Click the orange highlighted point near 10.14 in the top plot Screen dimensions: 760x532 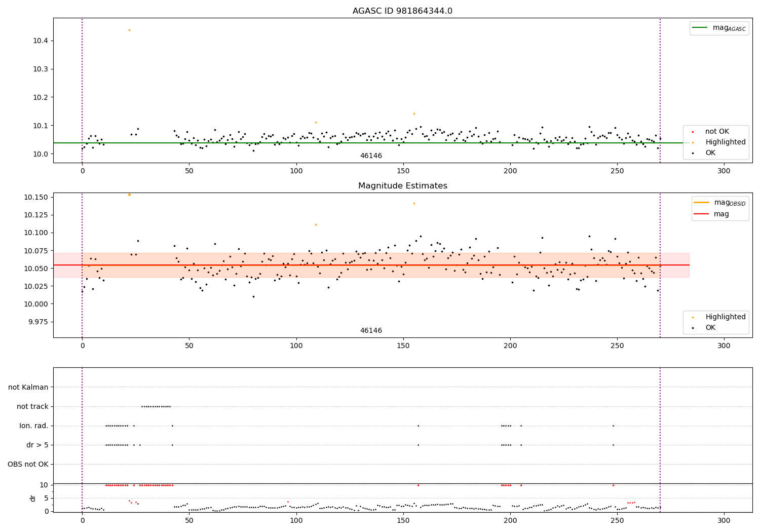(x=414, y=113)
